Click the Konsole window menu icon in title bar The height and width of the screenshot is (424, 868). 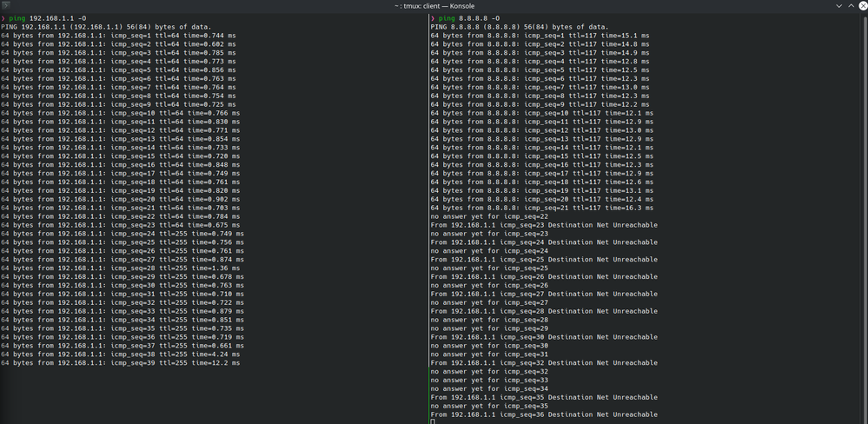6,5
